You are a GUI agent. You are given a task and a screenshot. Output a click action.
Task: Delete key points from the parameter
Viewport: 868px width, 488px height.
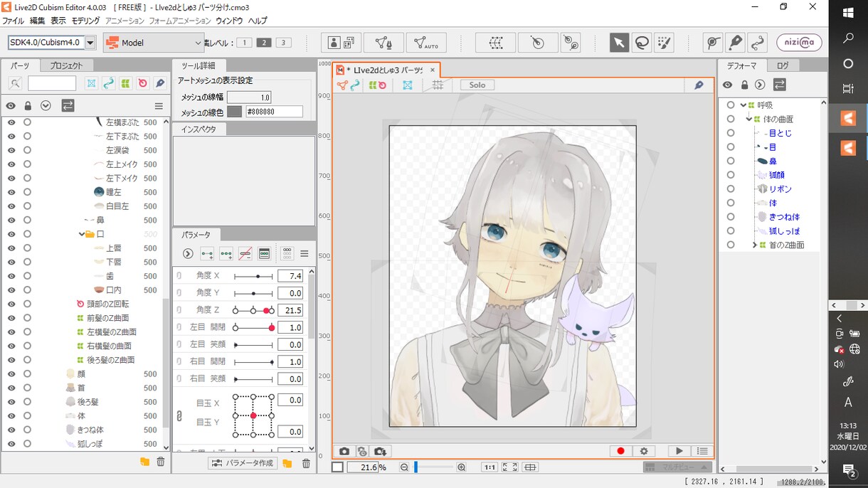tap(245, 253)
